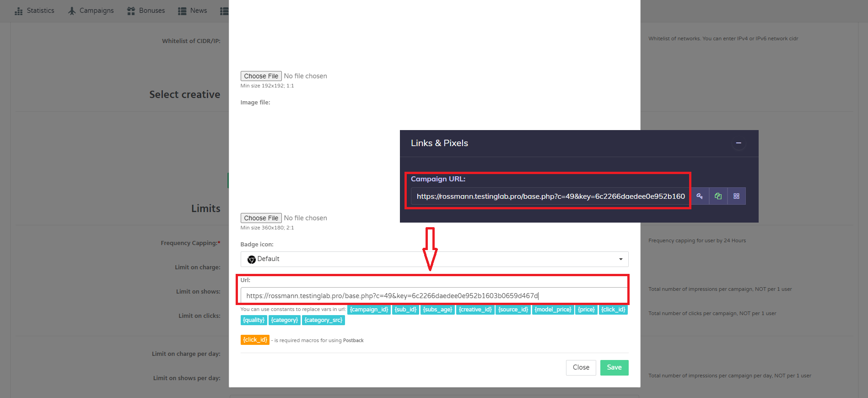The image size is (868, 398).
Task: Click Choose File button for 360x180 image
Action: pyautogui.click(x=261, y=218)
